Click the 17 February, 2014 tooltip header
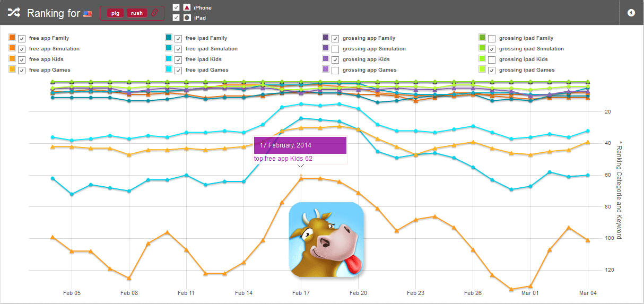Image resolution: width=644 pixels, height=304 pixels. click(300, 145)
